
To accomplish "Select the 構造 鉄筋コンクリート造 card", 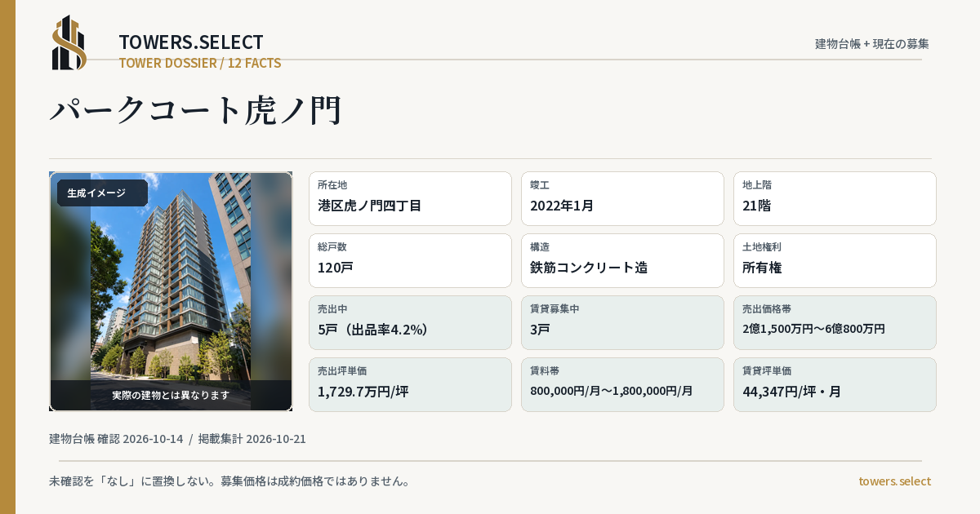I will [x=622, y=260].
